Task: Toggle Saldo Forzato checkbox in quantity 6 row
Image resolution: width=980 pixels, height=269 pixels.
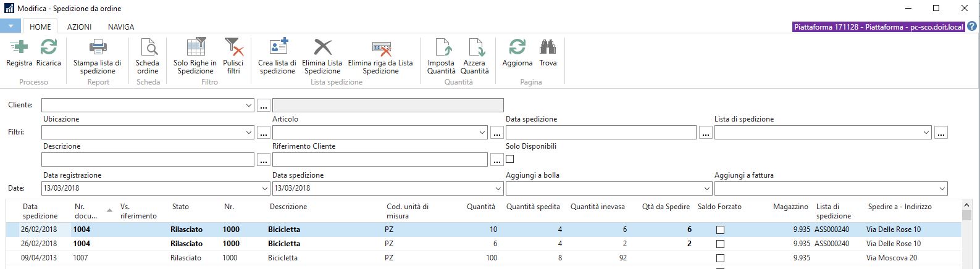Action: 720,244
